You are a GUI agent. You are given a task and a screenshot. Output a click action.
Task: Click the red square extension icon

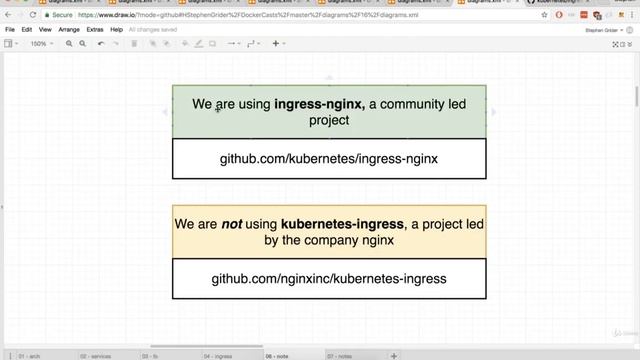pos(584,15)
